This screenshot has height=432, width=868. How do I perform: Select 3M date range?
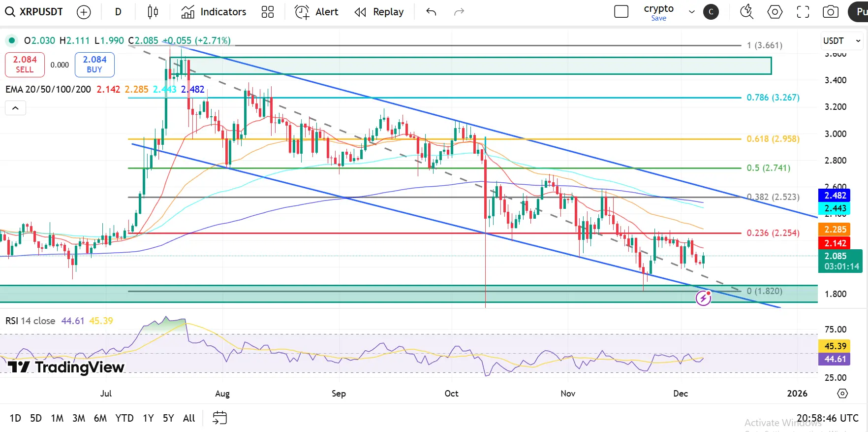pyautogui.click(x=79, y=418)
